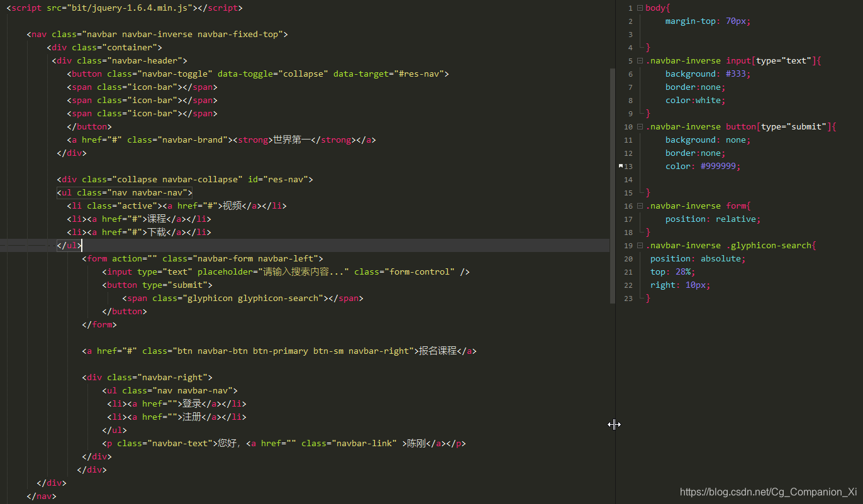The image size is (863, 504).
Task: Click the 报名课程 anchor text
Action: click(438, 351)
